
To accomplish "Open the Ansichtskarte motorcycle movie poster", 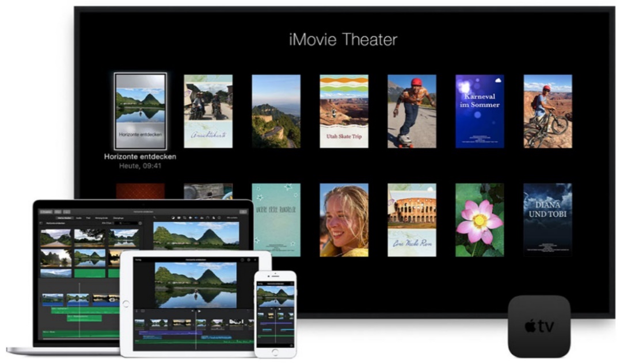I will coord(208,112).
